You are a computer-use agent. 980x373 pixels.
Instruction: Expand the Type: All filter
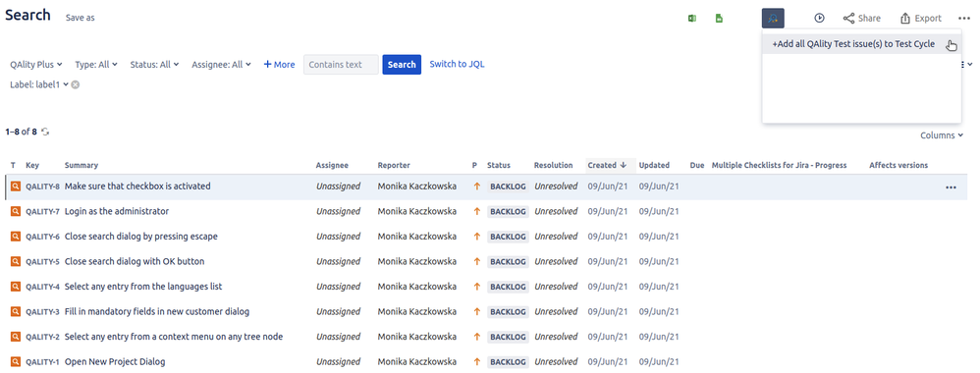(x=95, y=65)
